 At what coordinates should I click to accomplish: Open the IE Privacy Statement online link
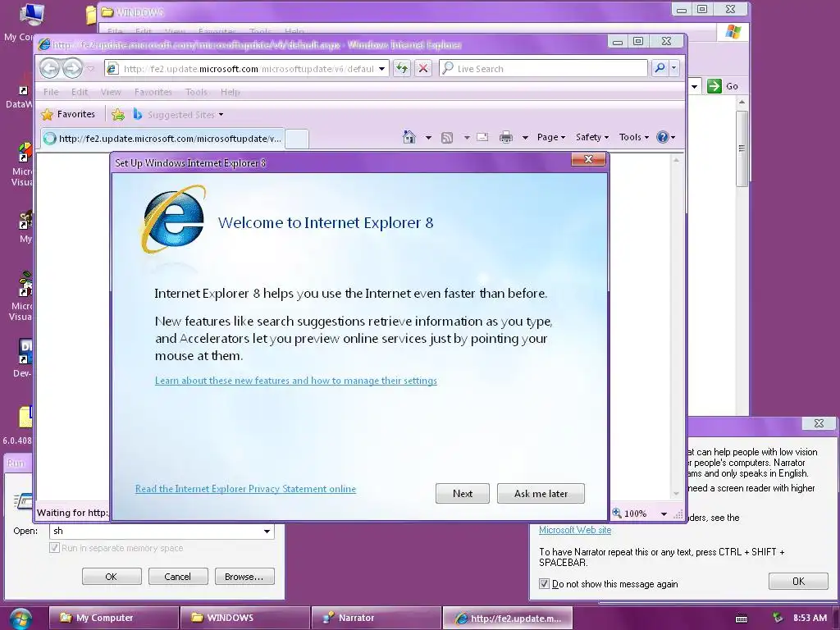click(245, 489)
